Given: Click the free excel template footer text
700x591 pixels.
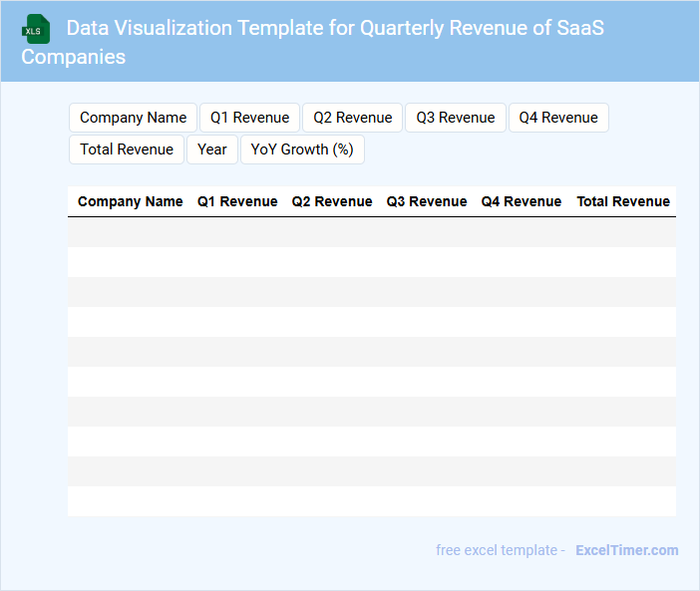Looking at the screenshot, I should (500, 550).
